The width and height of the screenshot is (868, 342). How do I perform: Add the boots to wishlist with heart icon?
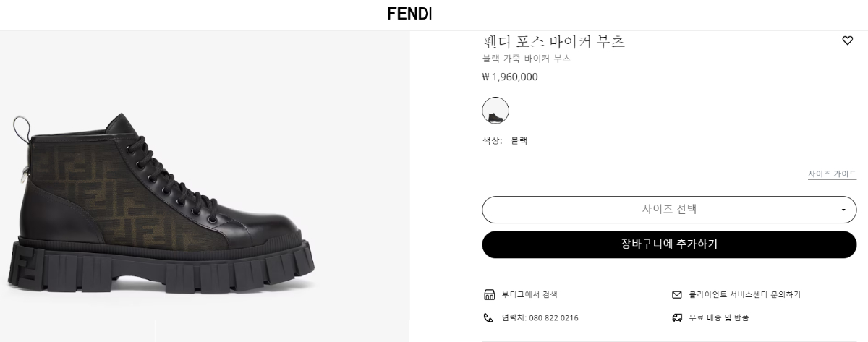pos(848,41)
